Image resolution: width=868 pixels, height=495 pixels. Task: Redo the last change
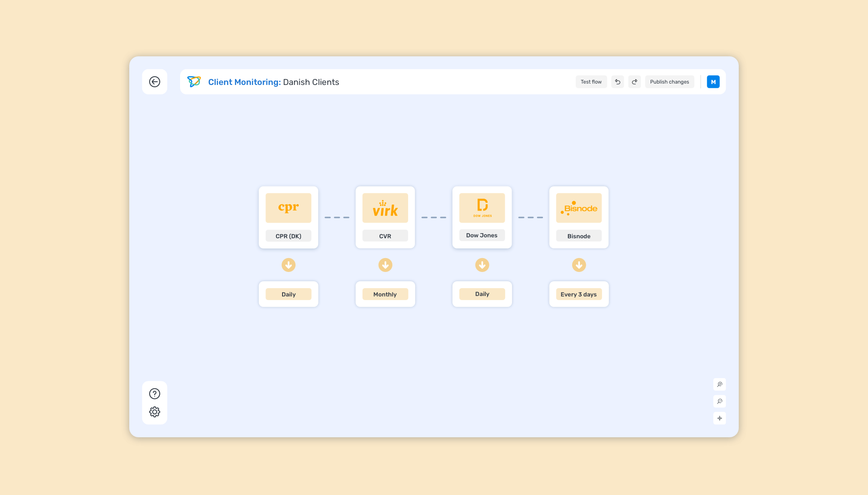point(634,82)
